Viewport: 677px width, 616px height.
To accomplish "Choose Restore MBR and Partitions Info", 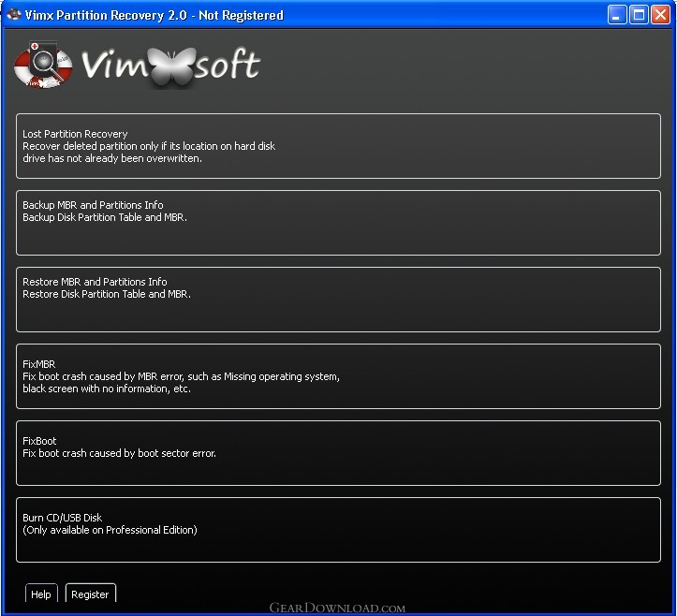I will click(338, 300).
